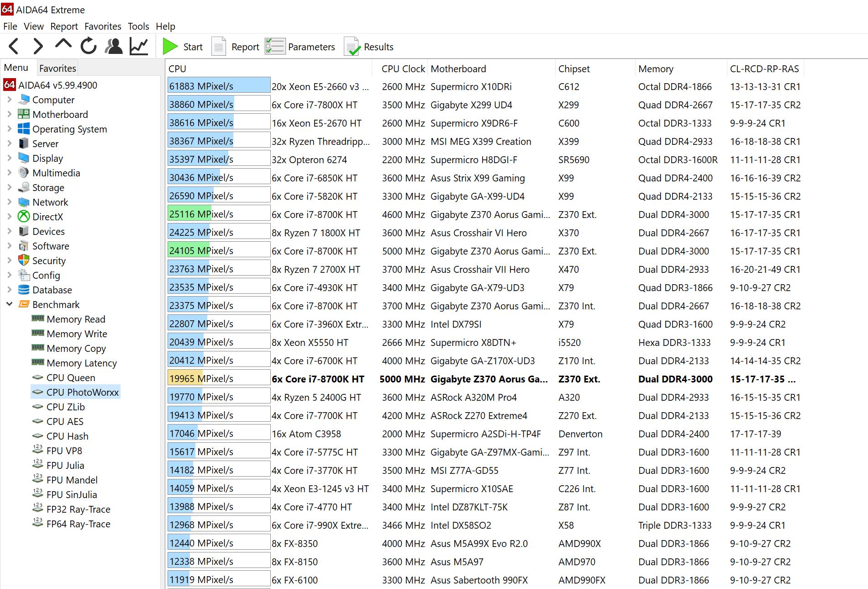This screenshot has width=868, height=589.
Task: Collapse the Benchmark tree node
Action: click(9, 304)
